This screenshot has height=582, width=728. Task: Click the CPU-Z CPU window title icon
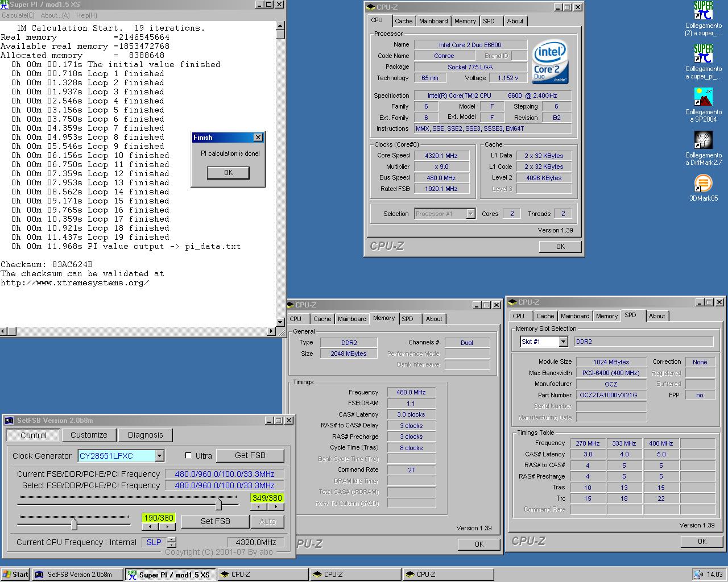pyautogui.click(x=371, y=7)
